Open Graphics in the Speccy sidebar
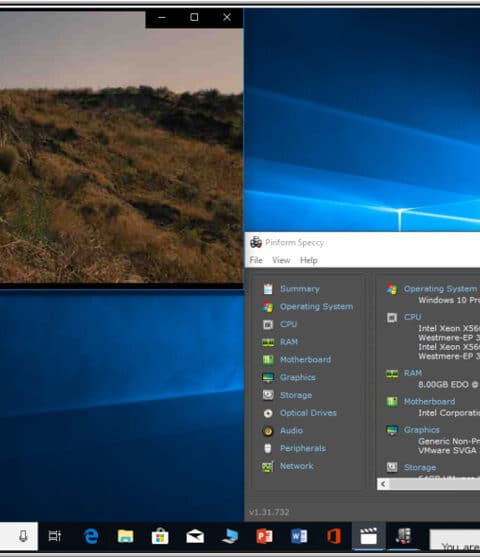 point(297,377)
